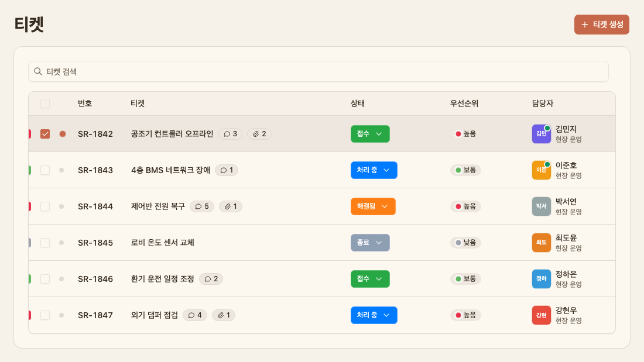Click the 낮음 priority badge for SR-1845
The image size is (644, 362).
(x=465, y=243)
